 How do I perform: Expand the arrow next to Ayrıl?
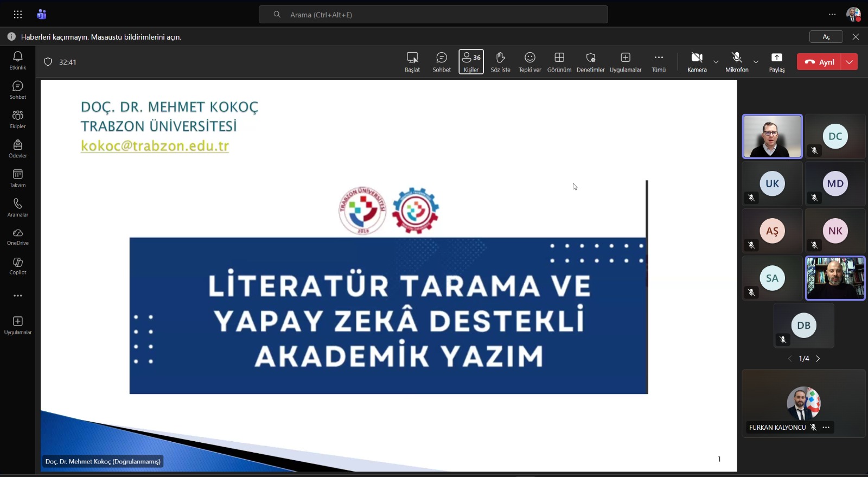click(x=849, y=62)
